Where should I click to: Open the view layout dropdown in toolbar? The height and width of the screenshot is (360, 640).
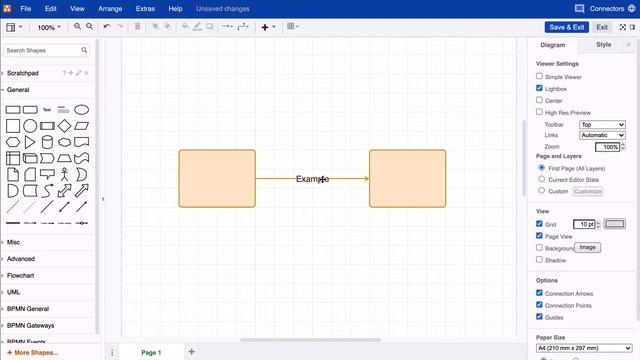coord(14,27)
